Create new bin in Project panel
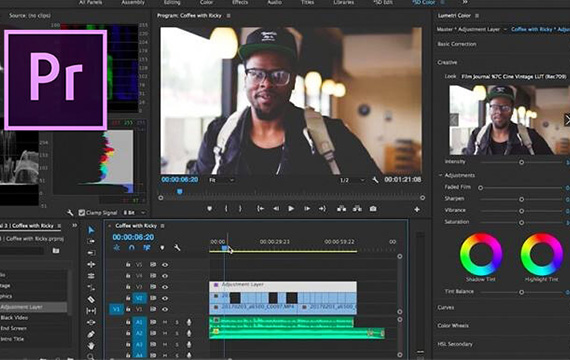The height and width of the screenshot is (360, 570). tap(56, 251)
